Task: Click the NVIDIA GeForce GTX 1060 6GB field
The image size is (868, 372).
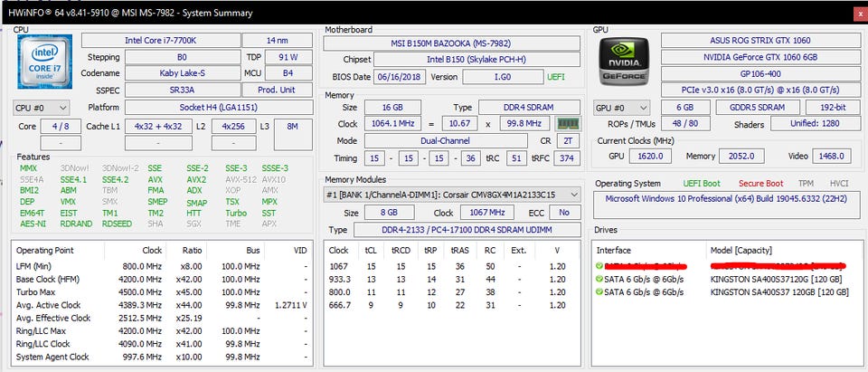Action: (759, 57)
